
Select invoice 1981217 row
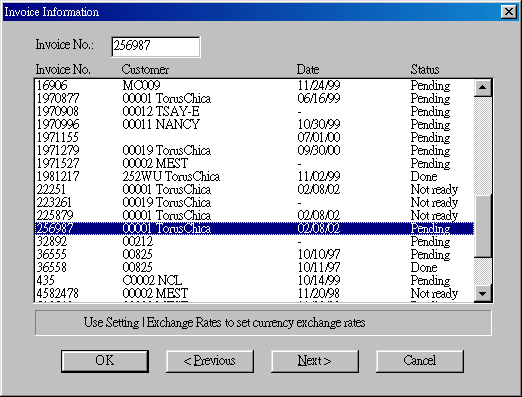click(254, 176)
